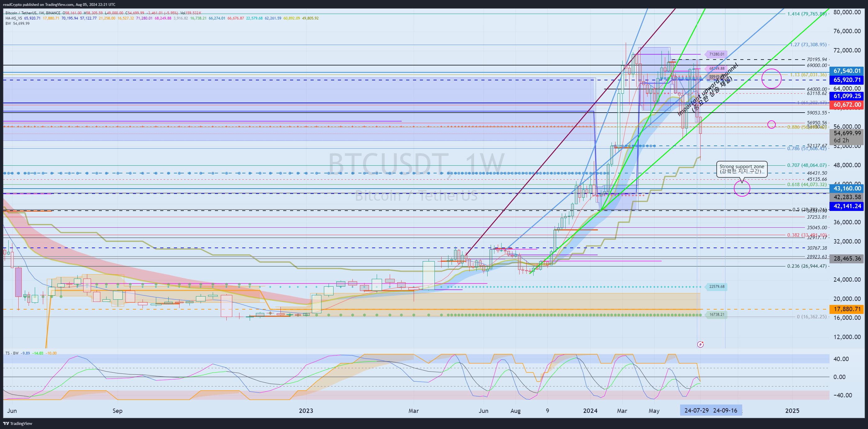Click the 59053.55 level label
Screen dimensions: 868x429
click(x=817, y=113)
